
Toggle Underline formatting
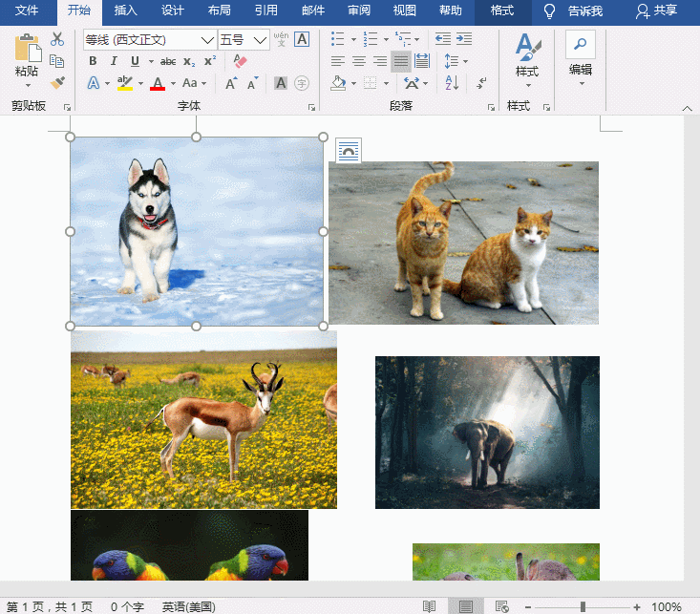tap(135, 61)
